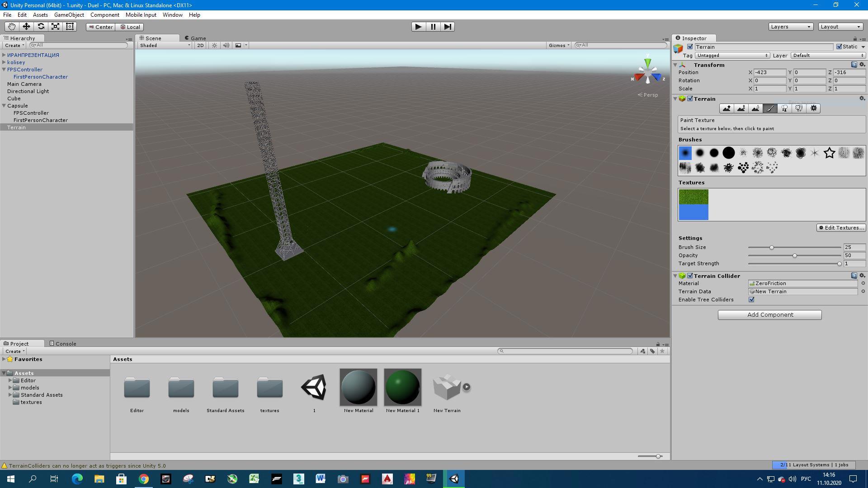
Task: Click the Add Component button
Action: point(769,315)
